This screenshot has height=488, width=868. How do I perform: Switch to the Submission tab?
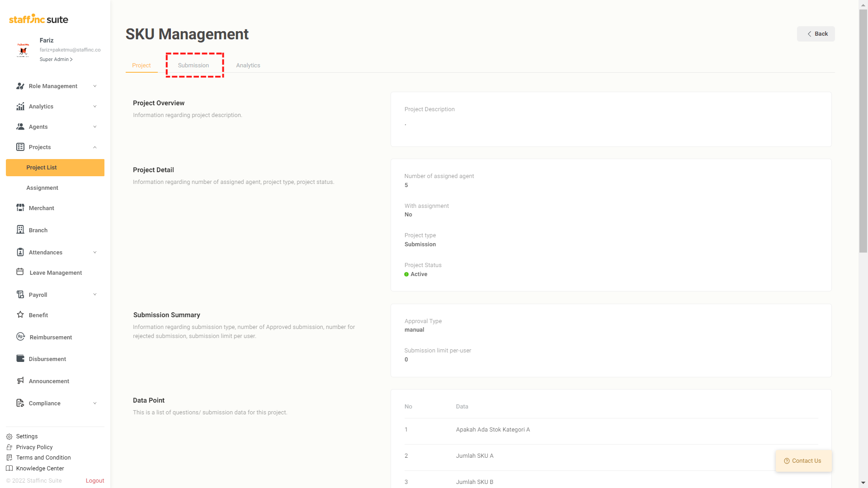193,66
